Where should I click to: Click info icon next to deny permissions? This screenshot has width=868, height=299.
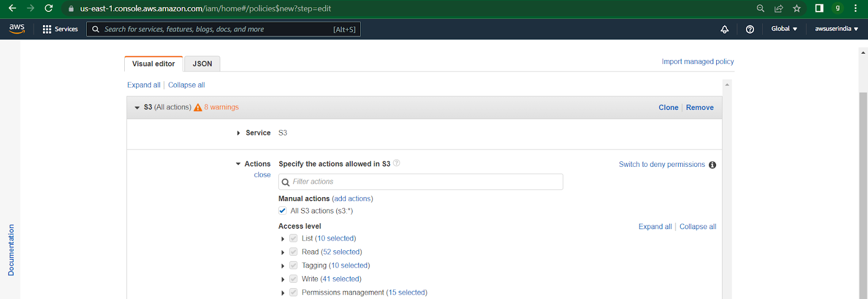(712, 165)
